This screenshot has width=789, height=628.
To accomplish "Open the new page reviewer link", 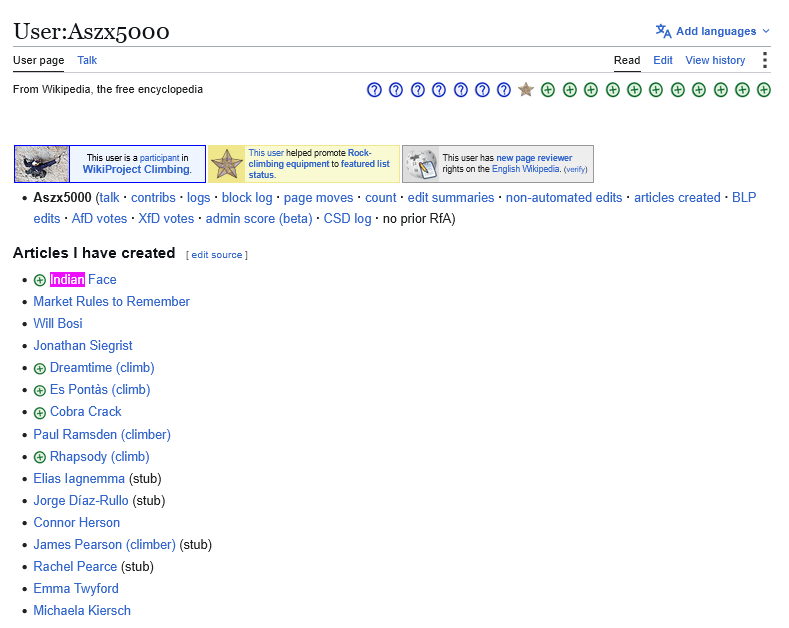I will pyautogui.click(x=534, y=158).
